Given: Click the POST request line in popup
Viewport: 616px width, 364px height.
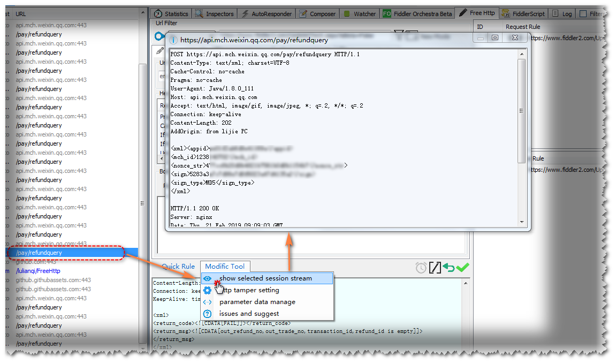Looking at the screenshot, I should click(x=265, y=54).
